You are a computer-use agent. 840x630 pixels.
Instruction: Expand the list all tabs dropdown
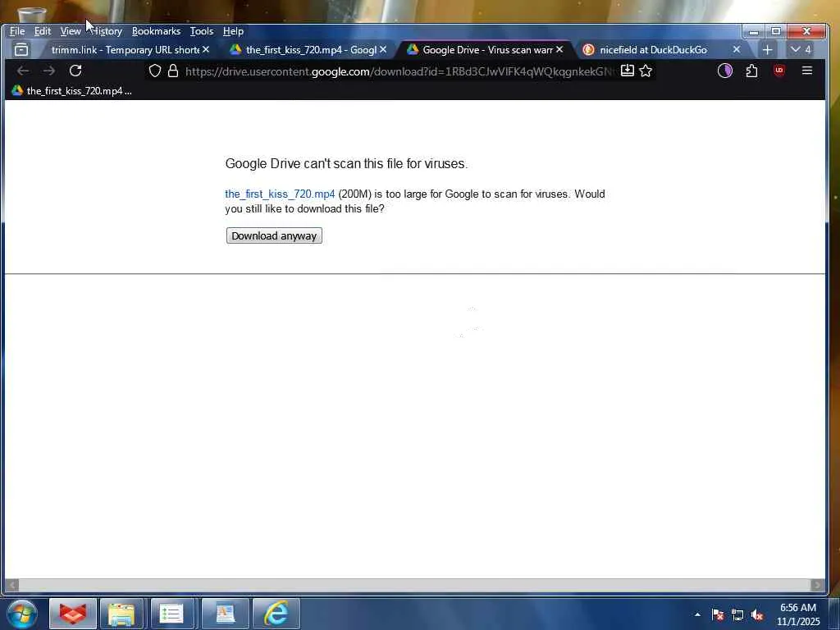pos(801,50)
